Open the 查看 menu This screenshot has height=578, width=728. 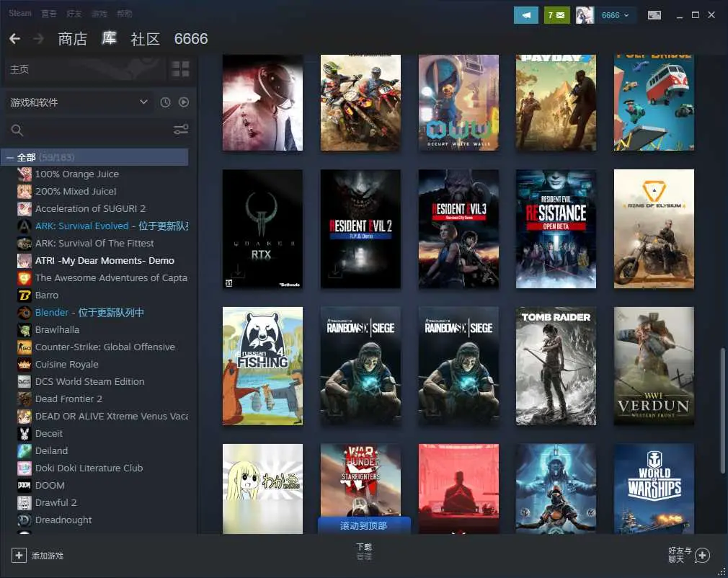tap(49, 14)
